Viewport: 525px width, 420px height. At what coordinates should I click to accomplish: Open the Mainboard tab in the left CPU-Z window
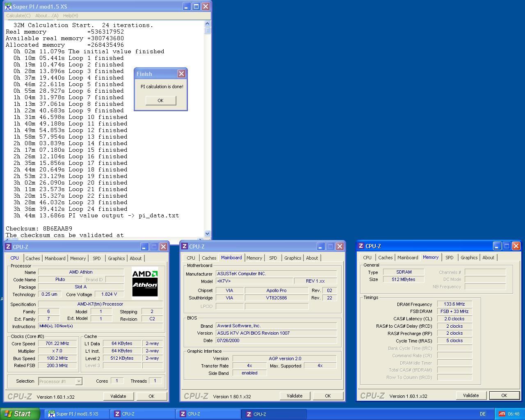tap(55, 258)
